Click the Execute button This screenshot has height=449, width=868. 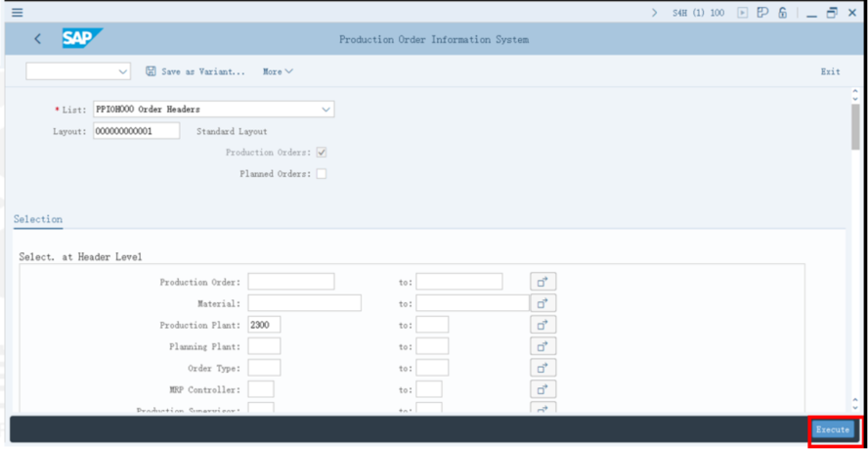tap(833, 429)
